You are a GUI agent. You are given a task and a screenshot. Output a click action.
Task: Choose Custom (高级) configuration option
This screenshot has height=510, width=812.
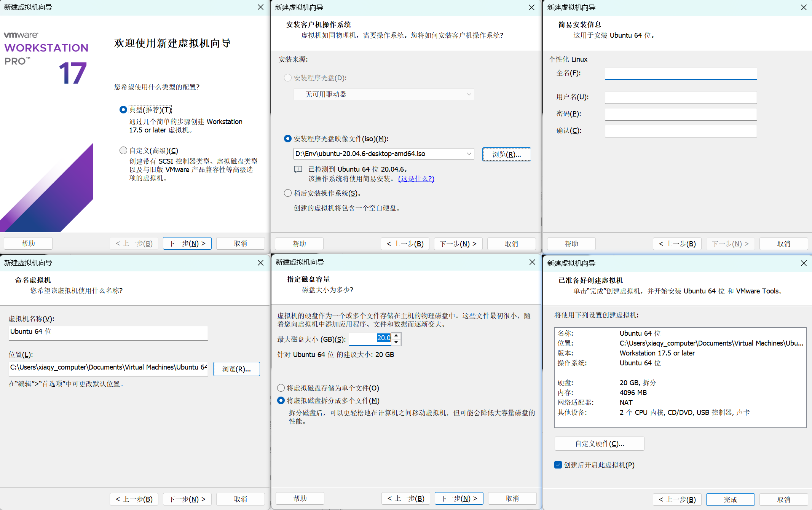point(123,150)
